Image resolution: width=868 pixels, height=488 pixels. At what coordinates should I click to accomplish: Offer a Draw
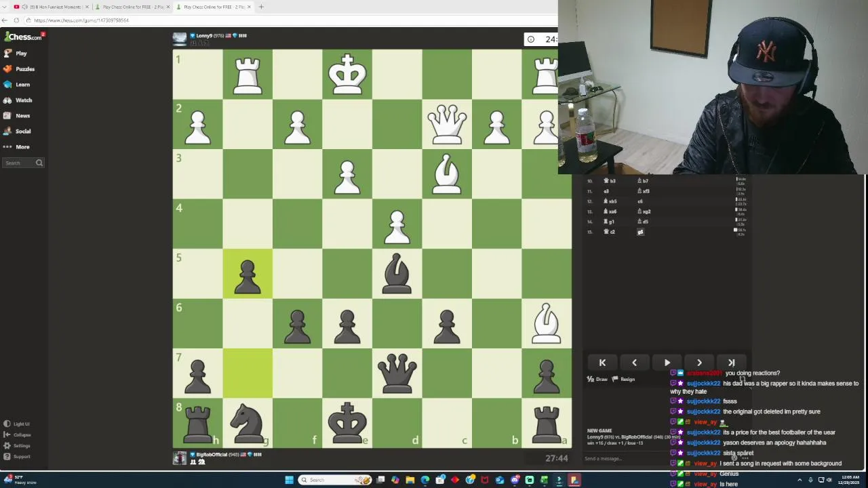point(597,379)
